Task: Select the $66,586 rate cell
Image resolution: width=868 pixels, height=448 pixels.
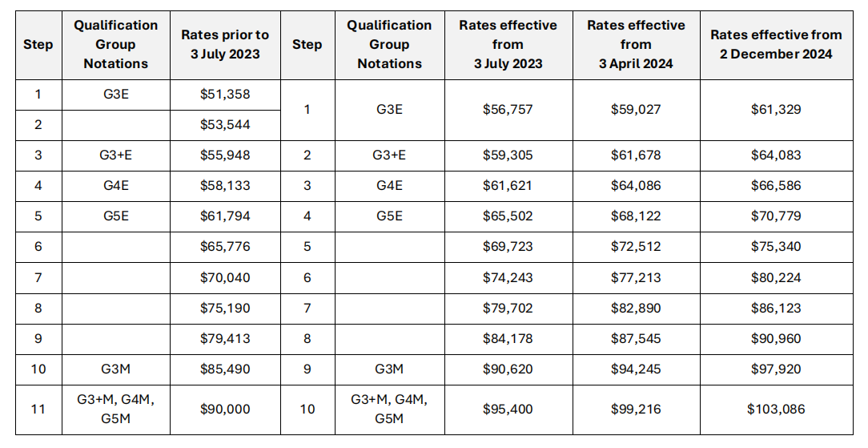Action: [x=776, y=186]
